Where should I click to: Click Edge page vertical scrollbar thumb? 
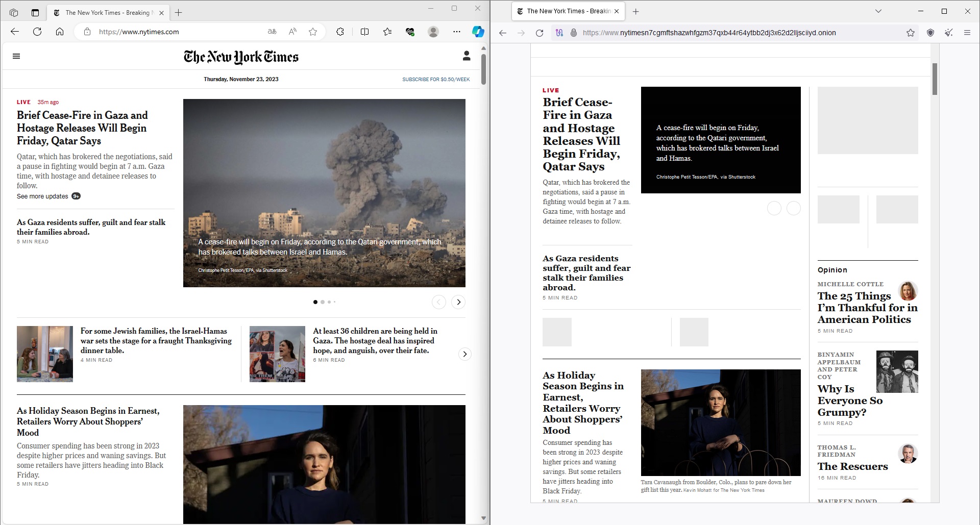(x=483, y=69)
